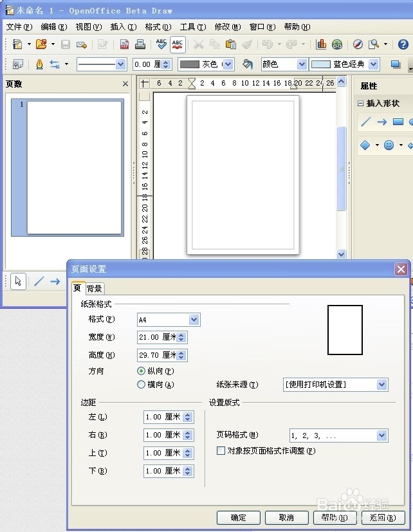Click the Print icon

click(140, 44)
